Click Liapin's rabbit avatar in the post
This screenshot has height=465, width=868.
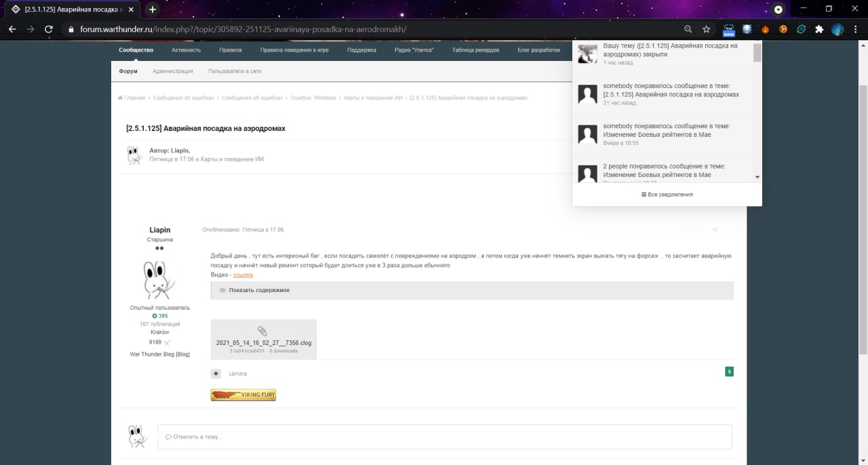point(160,279)
